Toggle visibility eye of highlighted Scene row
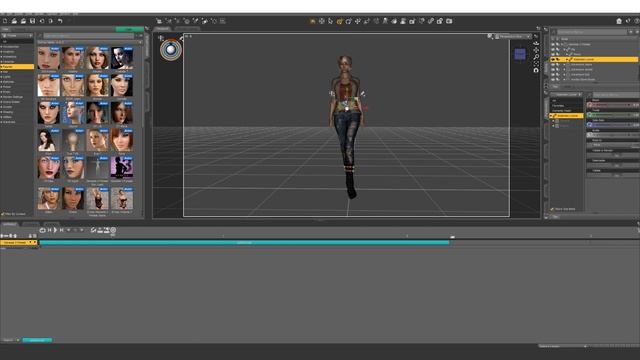This screenshot has width=640, height=360. 553,60
